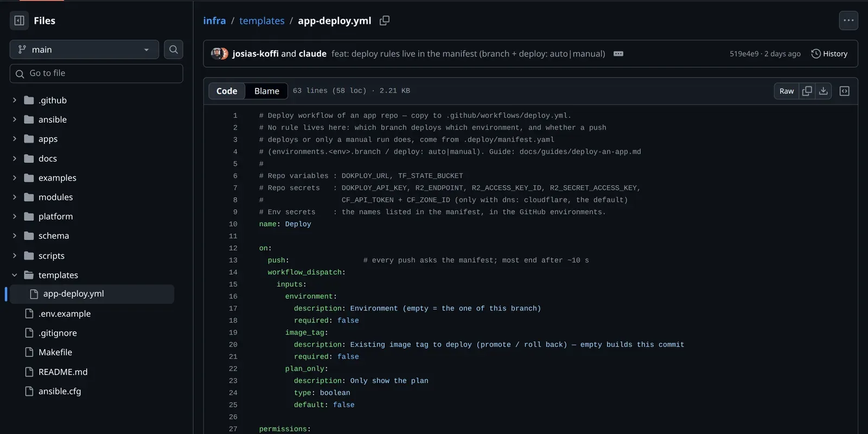This screenshot has width=868, height=434.
Task: Expand the apps folder chevron
Action: click(x=15, y=139)
